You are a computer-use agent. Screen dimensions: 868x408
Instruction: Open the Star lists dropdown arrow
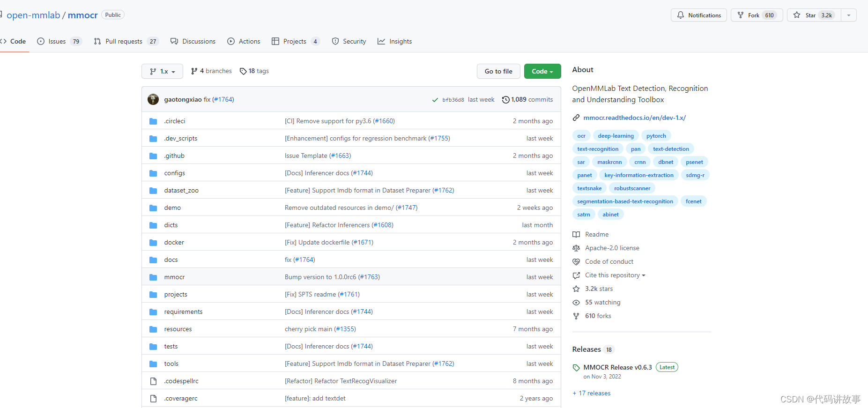[x=849, y=15]
